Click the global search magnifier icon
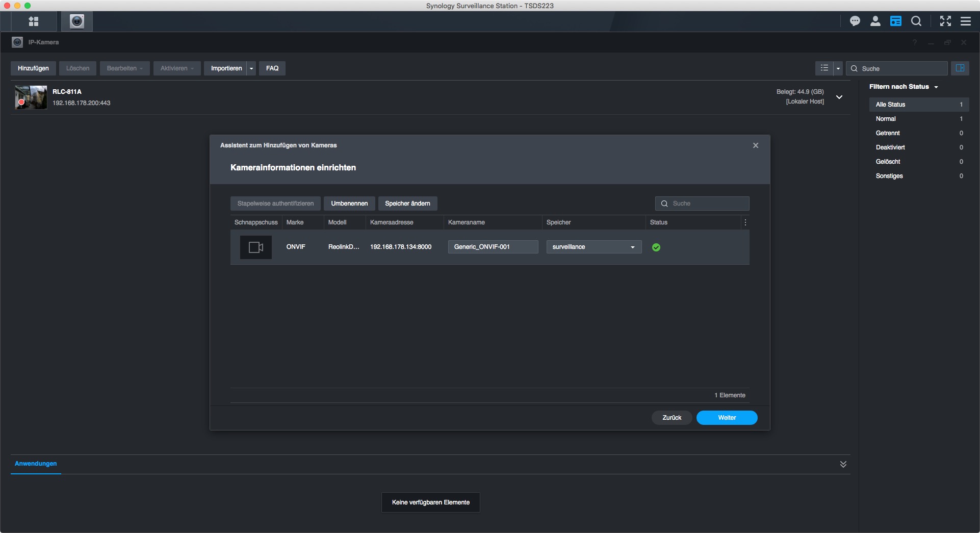 tap(916, 21)
